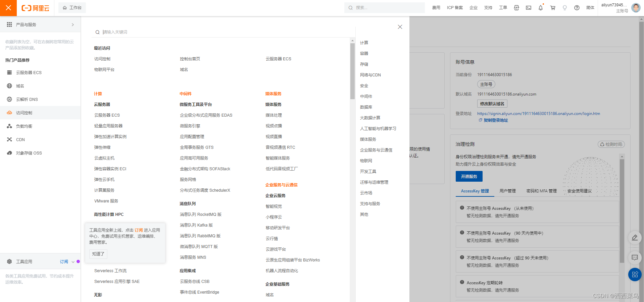Click the blue floating grid app button
This screenshot has height=302, width=644.
coord(635,275)
